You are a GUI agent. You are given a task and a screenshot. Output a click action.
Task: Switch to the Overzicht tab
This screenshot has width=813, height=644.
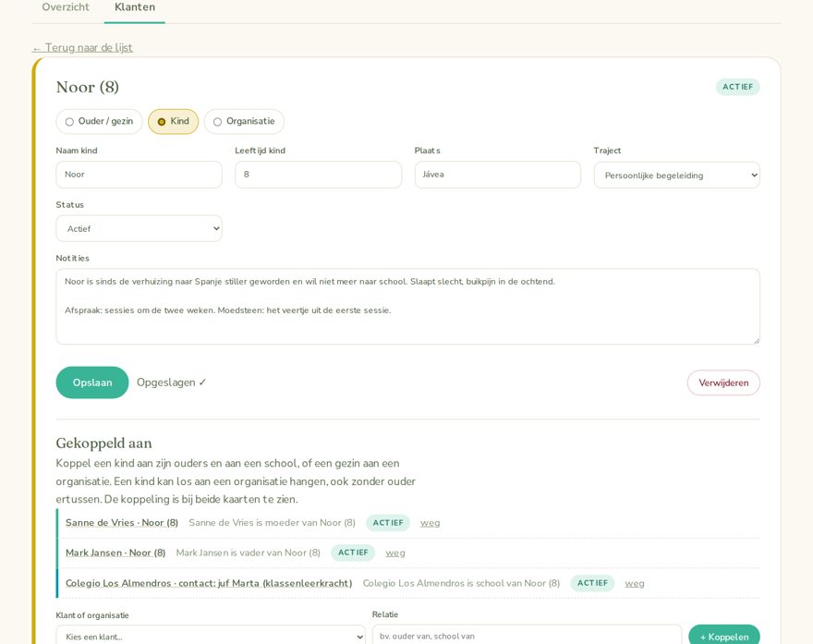(66, 7)
